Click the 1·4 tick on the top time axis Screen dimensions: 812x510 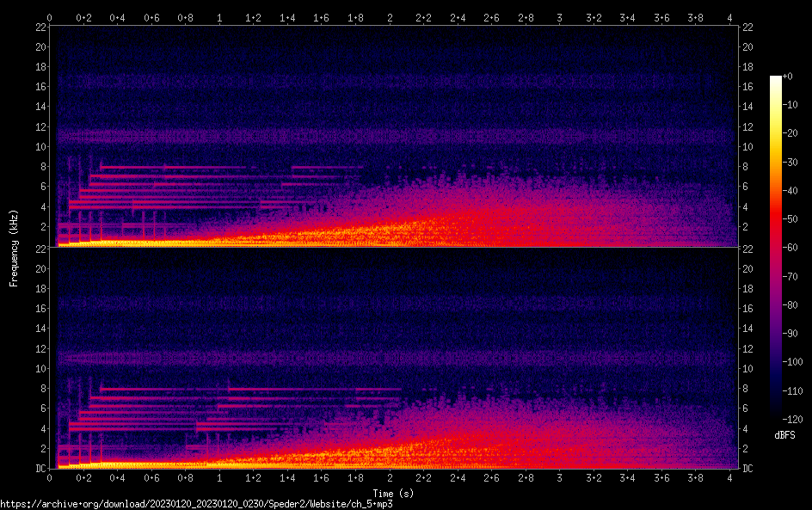(x=287, y=17)
